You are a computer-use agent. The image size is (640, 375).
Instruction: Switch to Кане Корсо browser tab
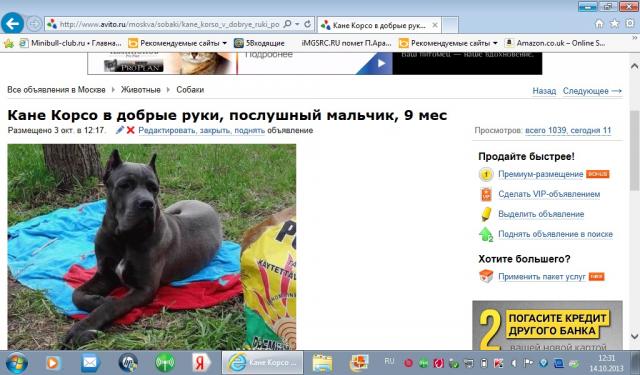point(379,25)
